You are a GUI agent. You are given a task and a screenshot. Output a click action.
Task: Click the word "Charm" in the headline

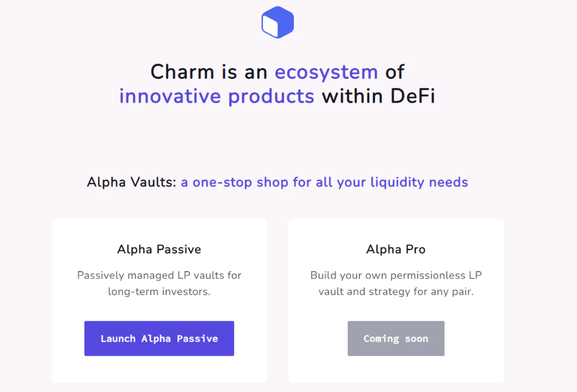(182, 72)
